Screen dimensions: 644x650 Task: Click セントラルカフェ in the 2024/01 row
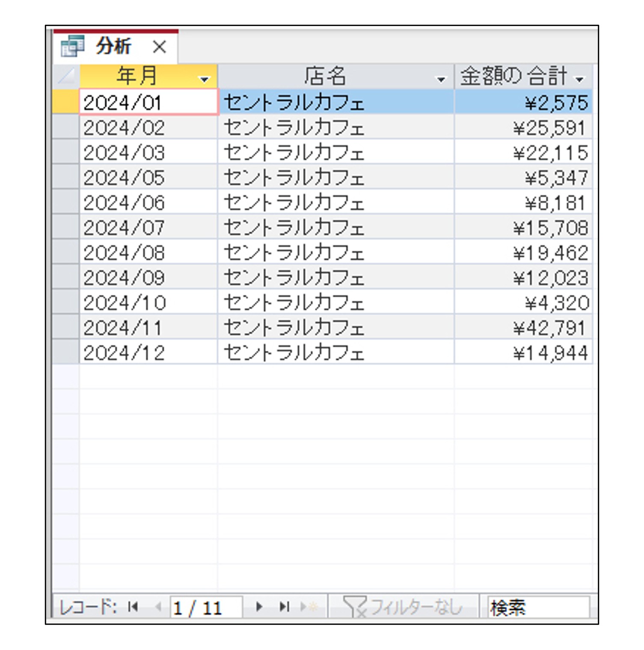tap(336, 102)
